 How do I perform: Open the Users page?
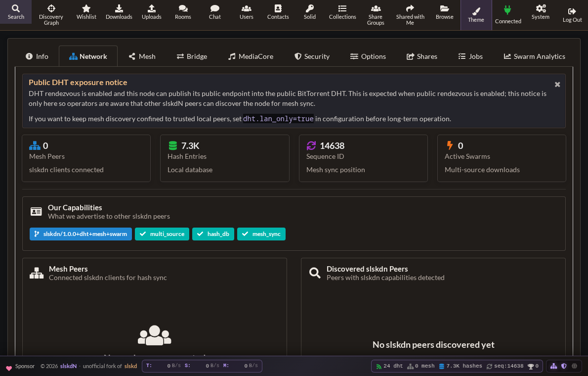(247, 12)
